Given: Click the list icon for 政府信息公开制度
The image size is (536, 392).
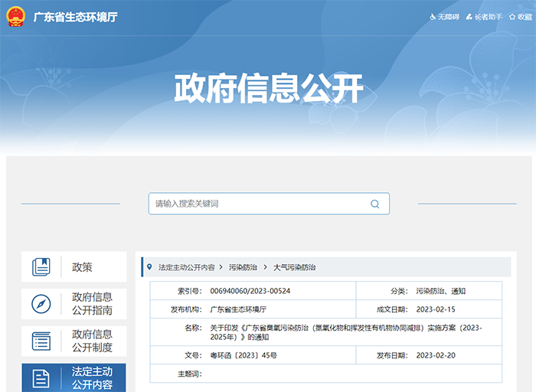Looking at the screenshot, I should coord(41,341).
